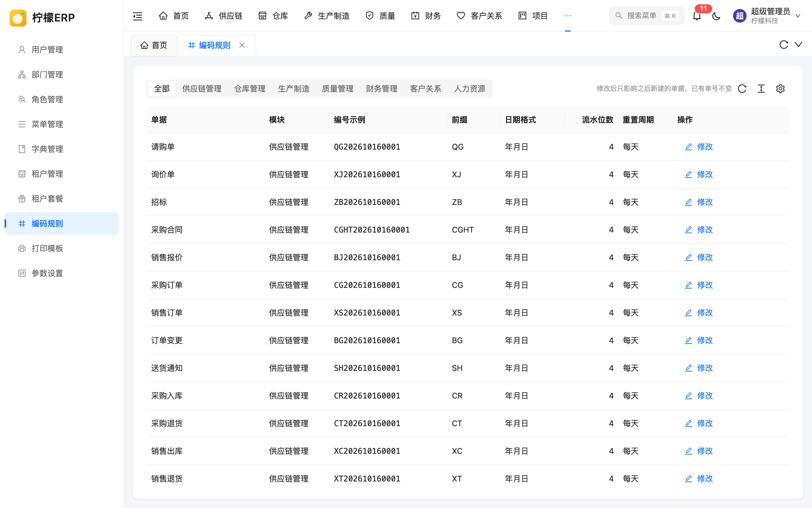Expand the tab bar options chevron
This screenshot has width=812, height=508.
[x=798, y=45]
